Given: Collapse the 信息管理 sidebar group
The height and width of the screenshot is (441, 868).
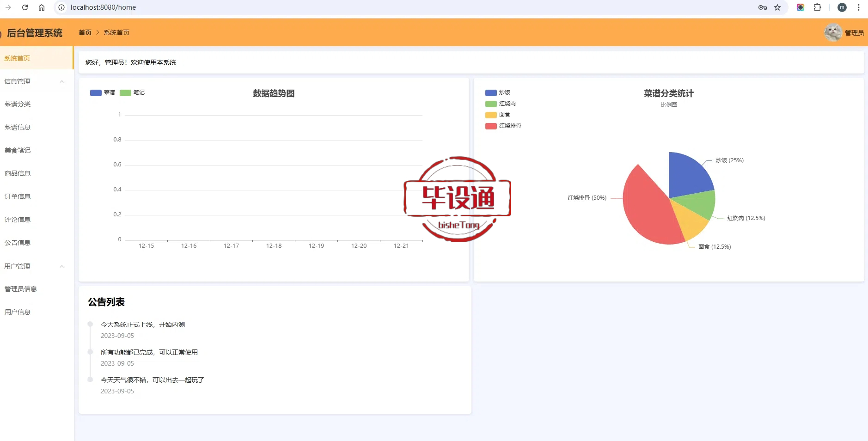Looking at the screenshot, I should (62, 81).
